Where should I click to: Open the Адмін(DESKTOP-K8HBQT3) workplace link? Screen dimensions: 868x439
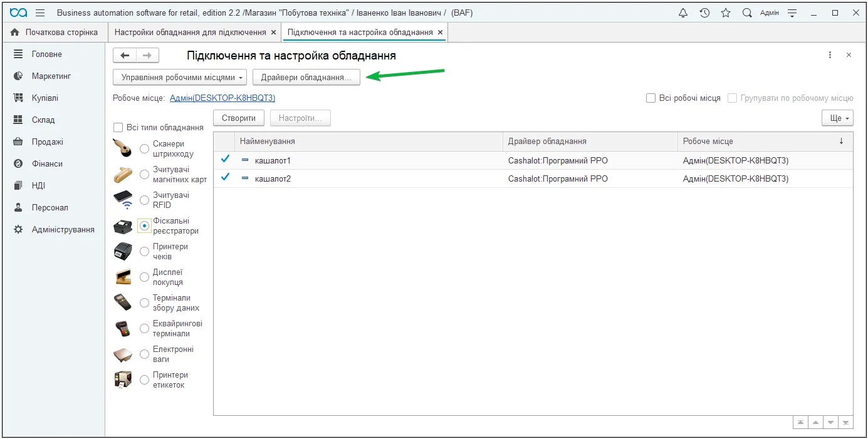(222, 98)
